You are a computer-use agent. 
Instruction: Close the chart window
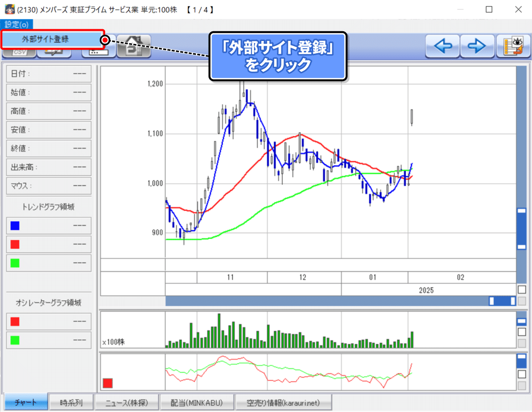click(518, 9)
